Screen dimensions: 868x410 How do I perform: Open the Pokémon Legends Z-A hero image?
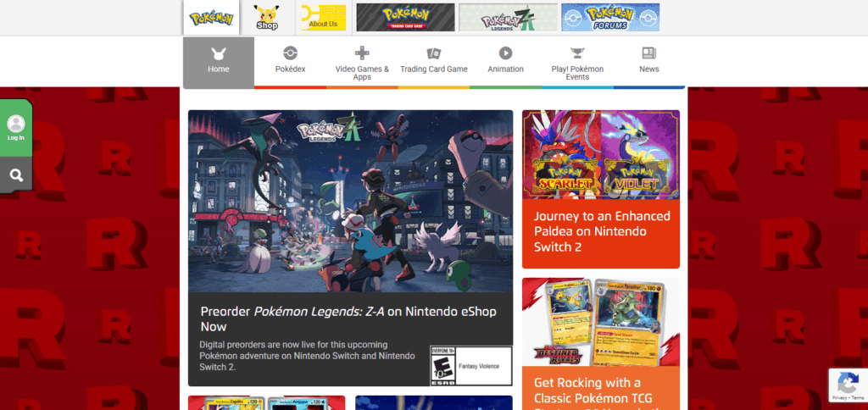click(x=350, y=201)
